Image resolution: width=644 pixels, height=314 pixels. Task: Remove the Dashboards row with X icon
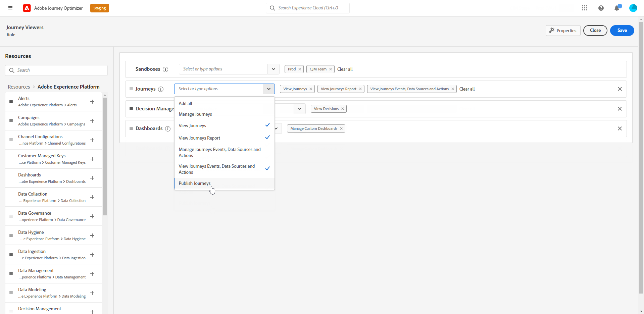tap(620, 128)
